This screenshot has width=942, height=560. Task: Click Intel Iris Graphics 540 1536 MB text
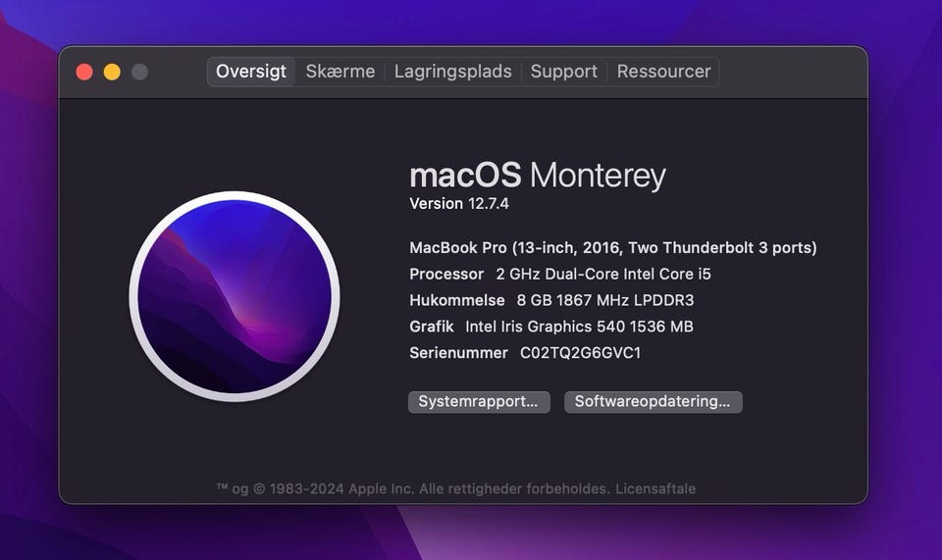pyautogui.click(x=579, y=327)
